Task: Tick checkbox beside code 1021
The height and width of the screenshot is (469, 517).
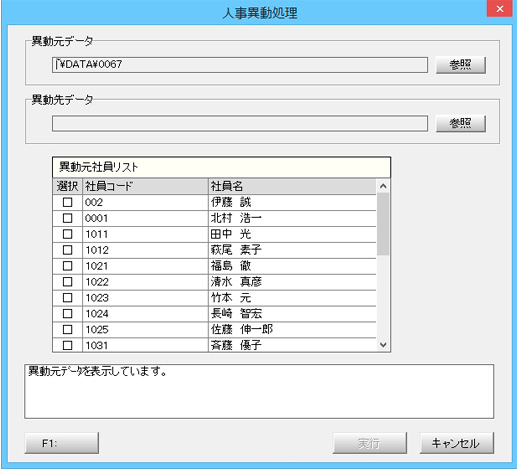Action: click(67, 266)
